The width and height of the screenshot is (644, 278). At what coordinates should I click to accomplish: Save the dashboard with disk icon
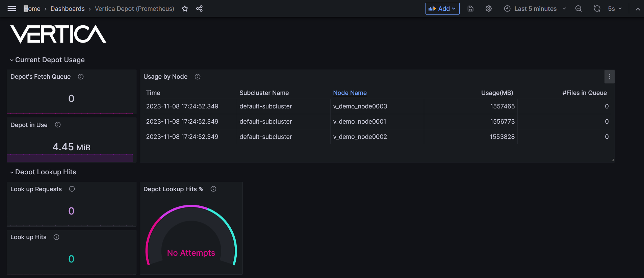470,9
